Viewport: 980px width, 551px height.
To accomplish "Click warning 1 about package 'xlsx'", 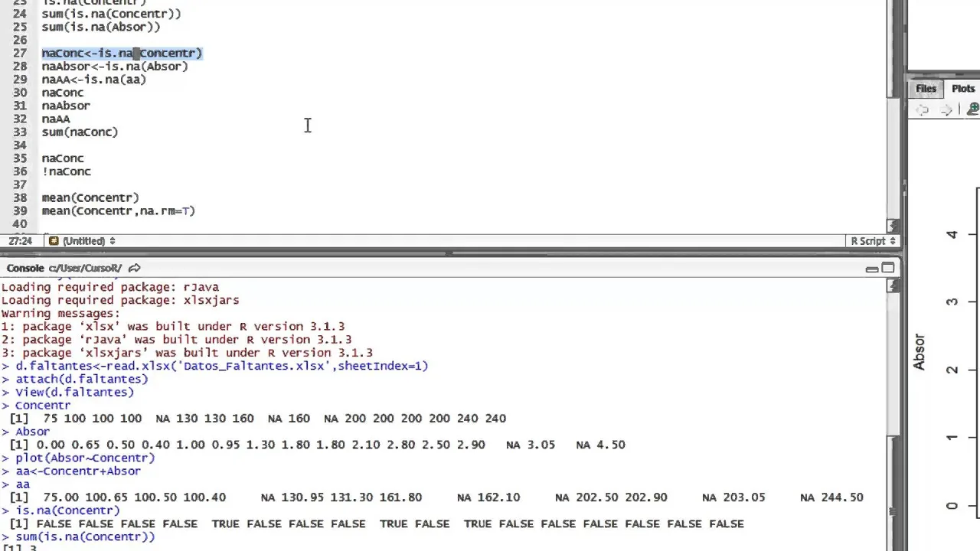I will click(x=173, y=326).
